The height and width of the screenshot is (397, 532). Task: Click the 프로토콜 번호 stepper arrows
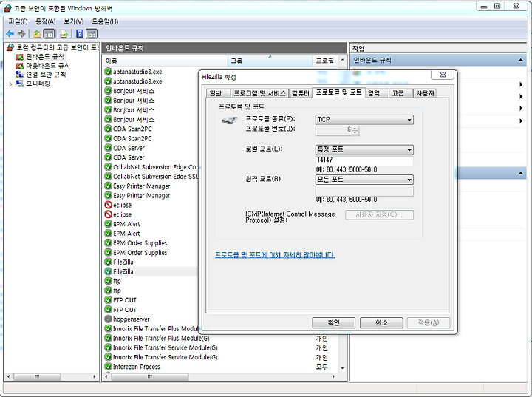point(355,130)
